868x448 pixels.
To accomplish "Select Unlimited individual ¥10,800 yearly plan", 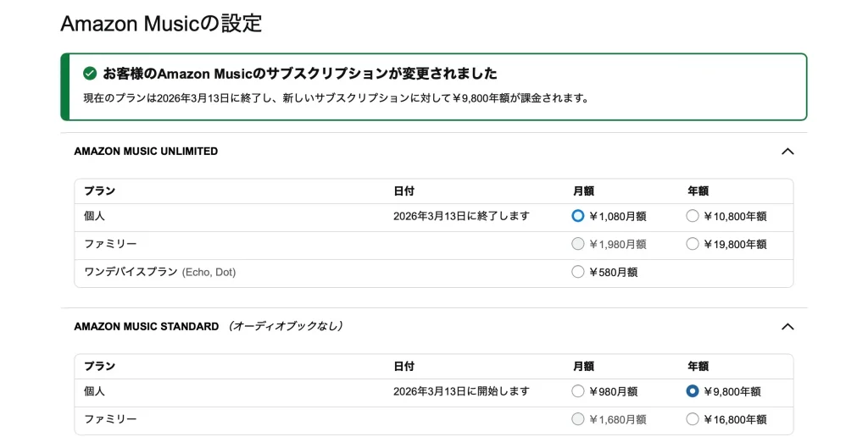I will coord(693,216).
